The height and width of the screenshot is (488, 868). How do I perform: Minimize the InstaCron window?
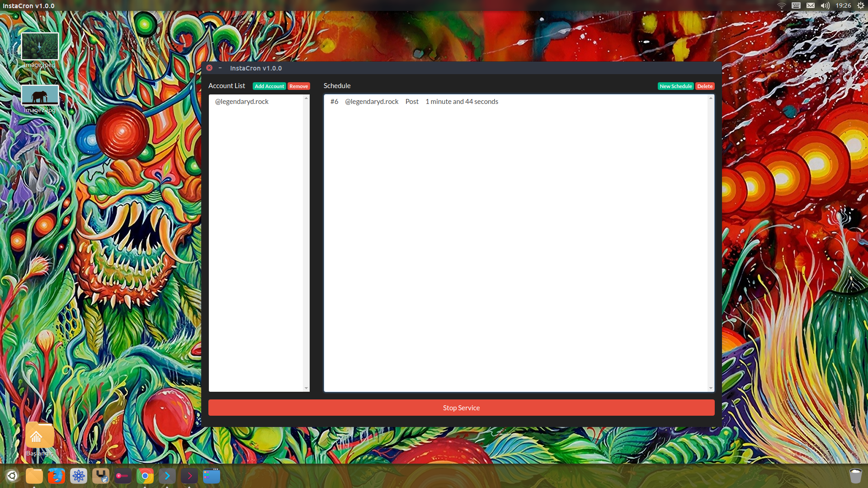tap(220, 68)
